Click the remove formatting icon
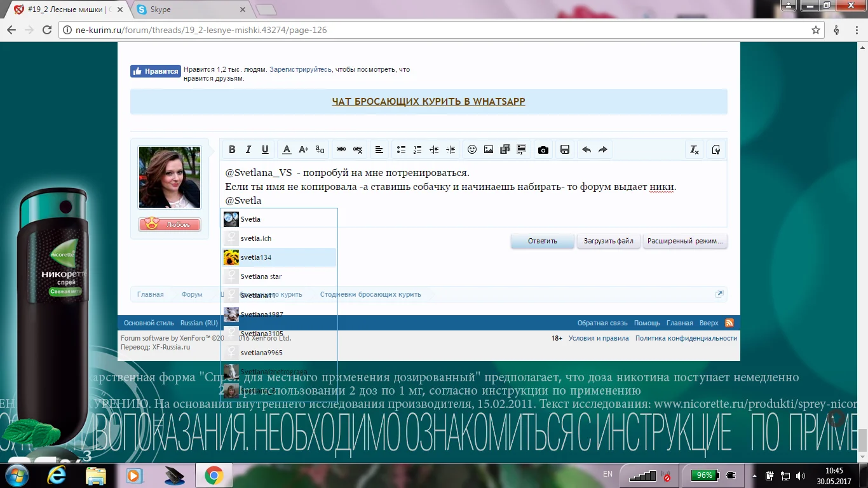The image size is (868, 488). tap(695, 150)
